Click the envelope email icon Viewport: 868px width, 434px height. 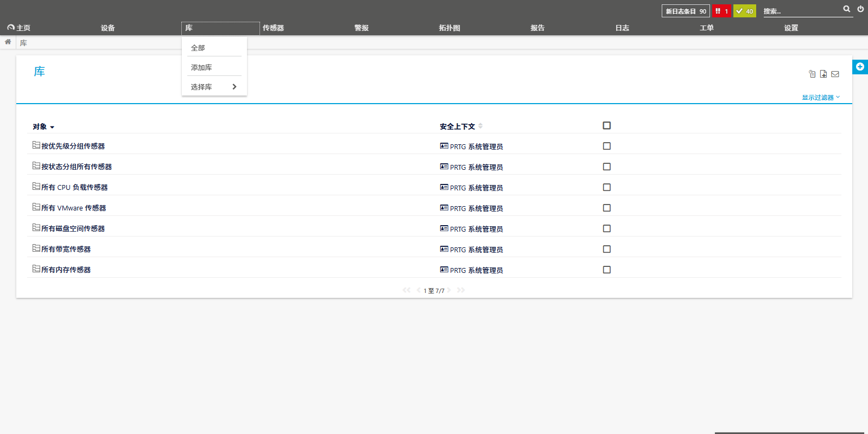click(835, 74)
